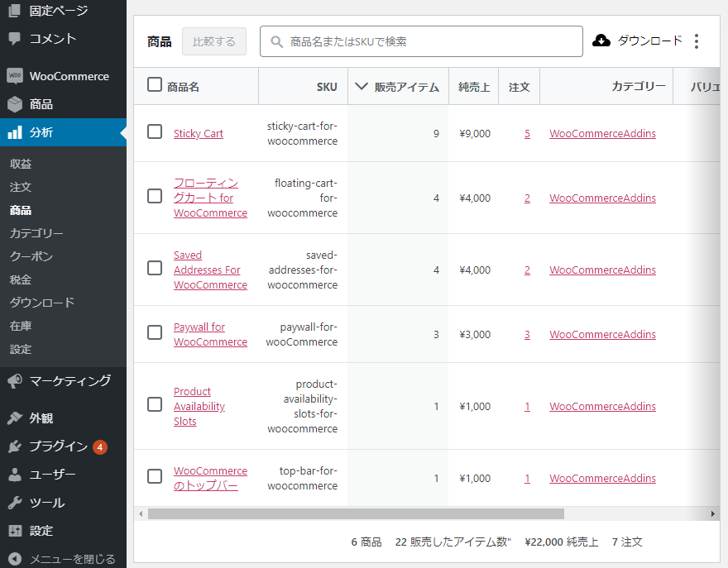Click the search magnifier icon
Screen dimensions: 728x568
click(276, 42)
